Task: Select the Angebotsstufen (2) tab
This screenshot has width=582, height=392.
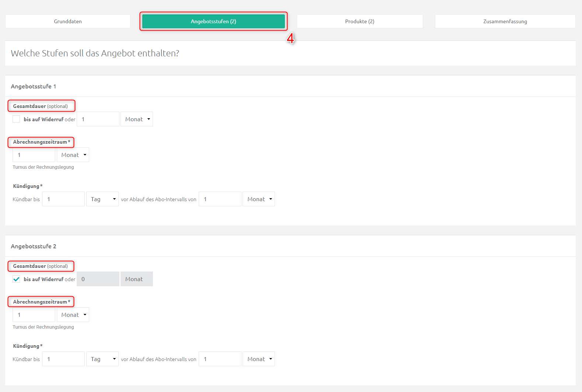Action: point(213,21)
